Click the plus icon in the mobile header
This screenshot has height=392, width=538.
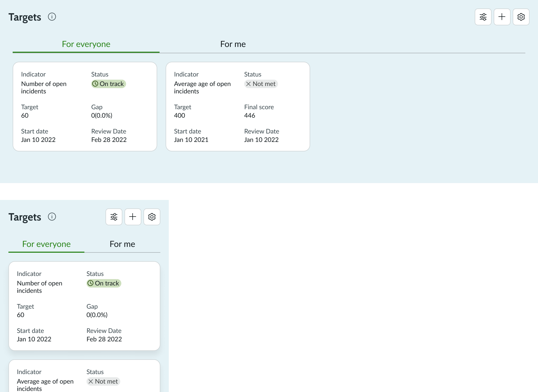[133, 217]
